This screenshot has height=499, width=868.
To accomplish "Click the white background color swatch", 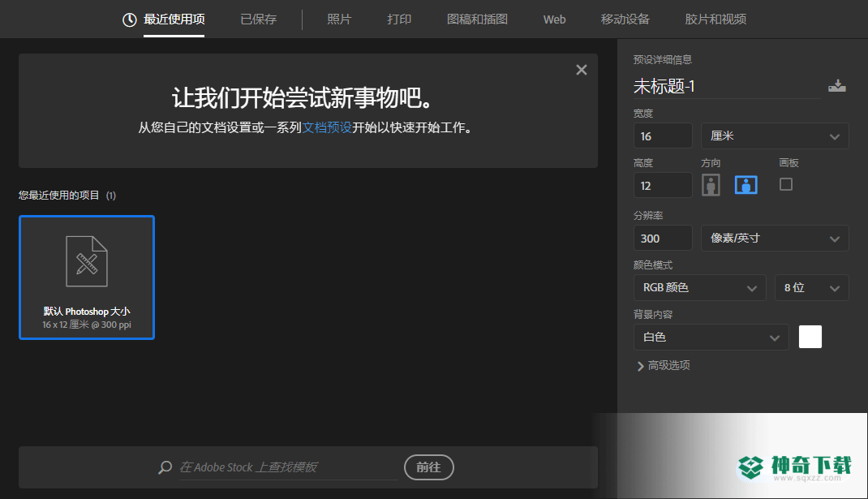I will click(810, 337).
